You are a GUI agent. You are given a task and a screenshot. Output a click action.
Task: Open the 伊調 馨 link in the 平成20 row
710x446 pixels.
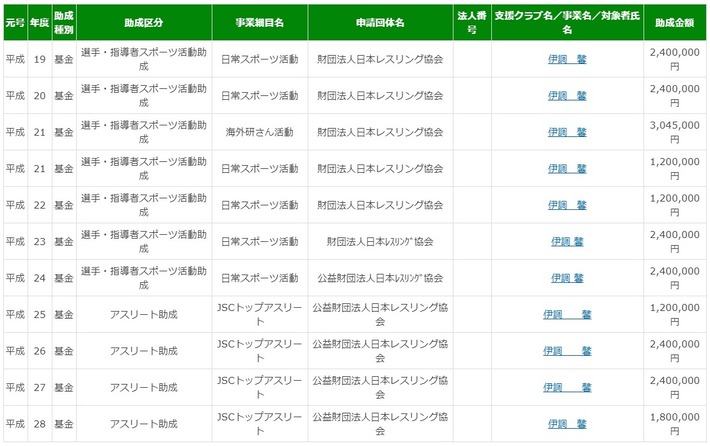click(x=567, y=96)
